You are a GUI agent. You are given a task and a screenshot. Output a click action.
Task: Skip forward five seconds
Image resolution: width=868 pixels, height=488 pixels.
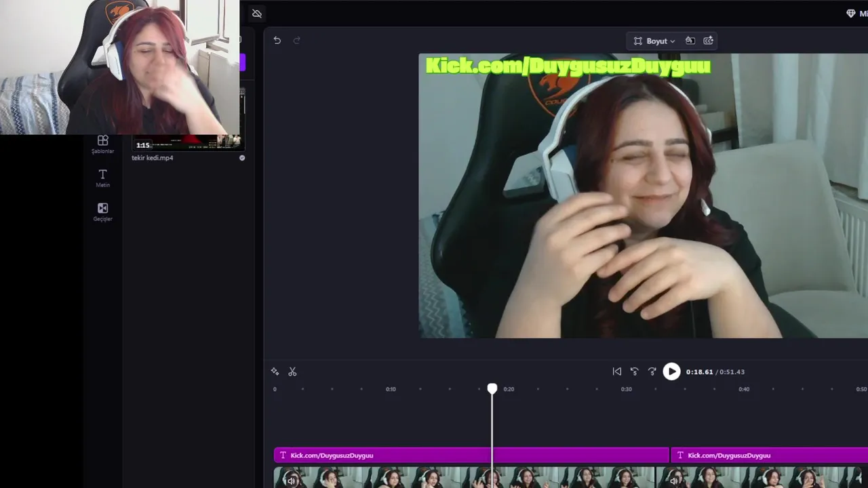[652, 371]
